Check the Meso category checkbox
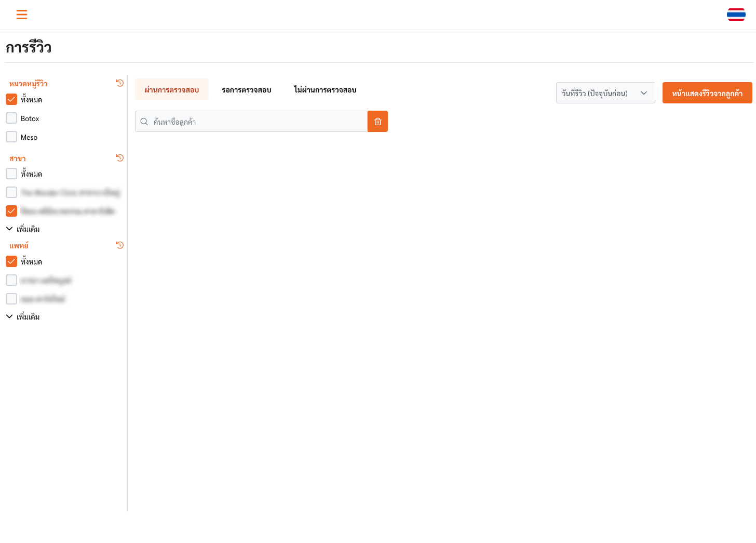756x543 pixels. (x=11, y=137)
